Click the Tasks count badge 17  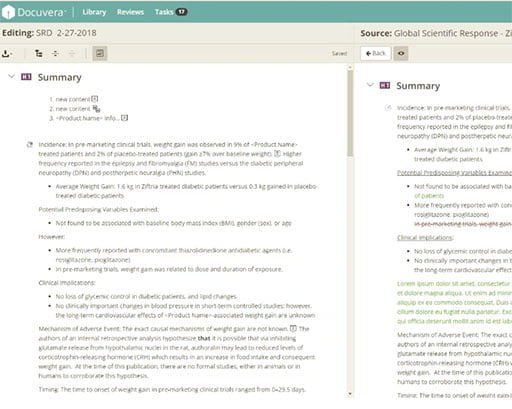[x=181, y=12]
